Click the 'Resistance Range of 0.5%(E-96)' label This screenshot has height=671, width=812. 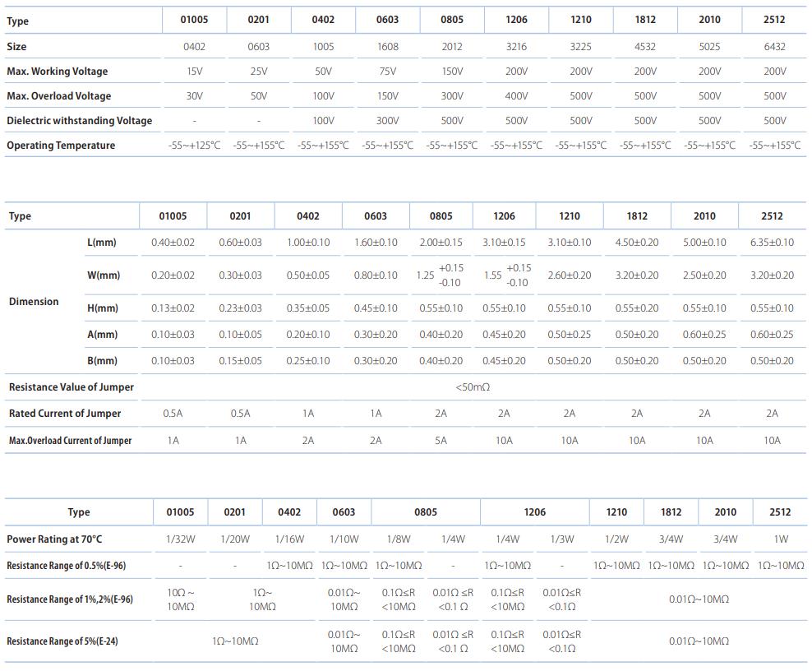pyautogui.click(x=66, y=566)
